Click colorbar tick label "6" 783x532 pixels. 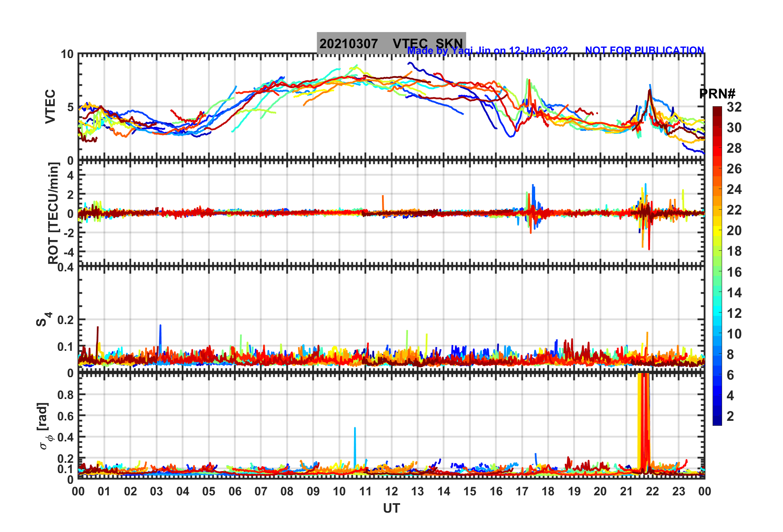[x=730, y=375]
